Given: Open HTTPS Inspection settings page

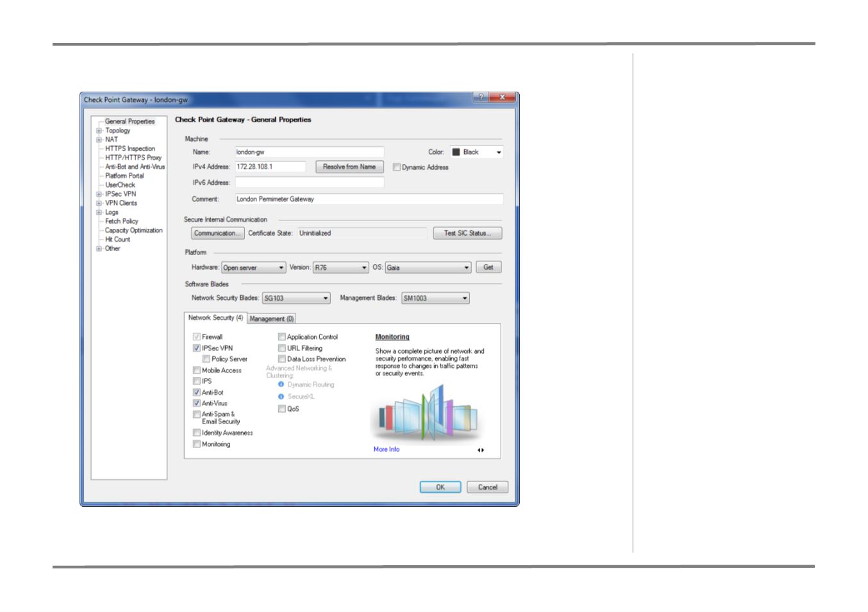Looking at the screenshot, I should click(x=130, y=149).
